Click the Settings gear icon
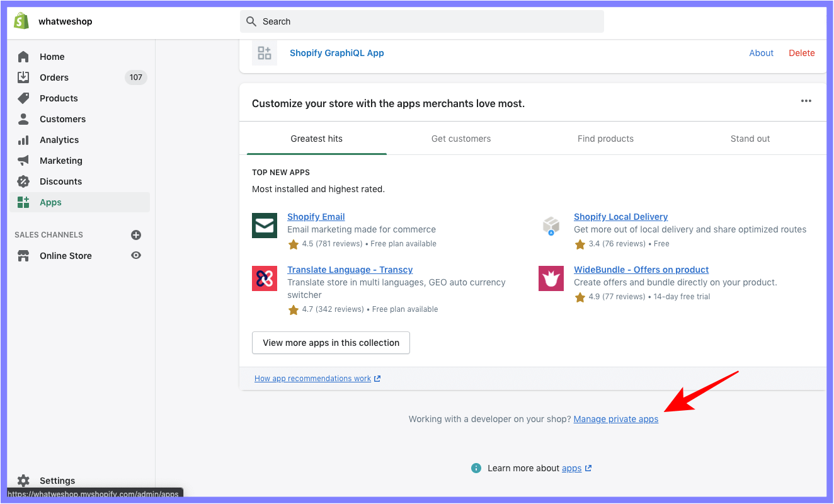Viewport: 834px width, 504px height. pos(23,481)
